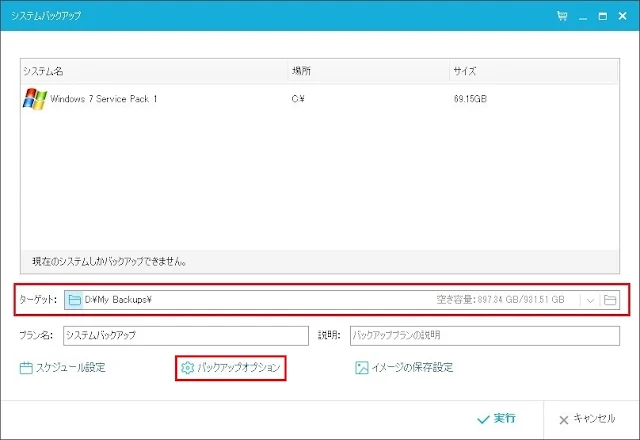Click the システム名 column header

(x=154, y=71)
